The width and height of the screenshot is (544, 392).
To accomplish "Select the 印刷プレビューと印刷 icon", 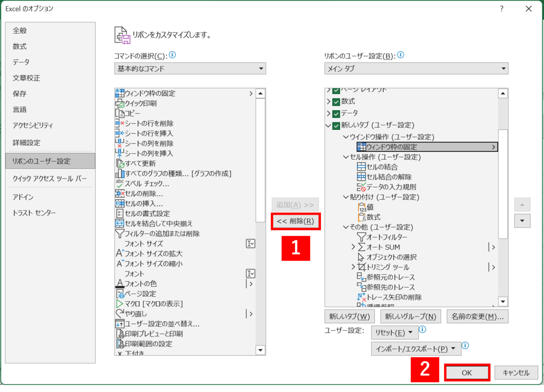I will (x=120, y=334).
